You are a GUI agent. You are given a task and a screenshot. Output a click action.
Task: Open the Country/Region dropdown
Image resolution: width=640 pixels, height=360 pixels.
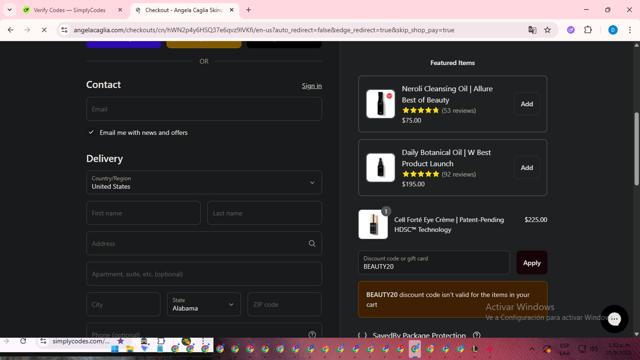[204, 182]
